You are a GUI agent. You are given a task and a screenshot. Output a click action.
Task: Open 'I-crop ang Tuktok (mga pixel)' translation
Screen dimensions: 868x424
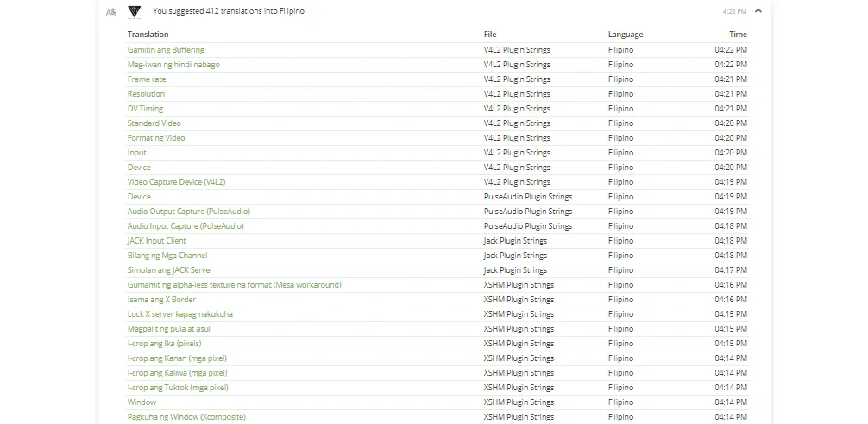click(x=178, y=388)
